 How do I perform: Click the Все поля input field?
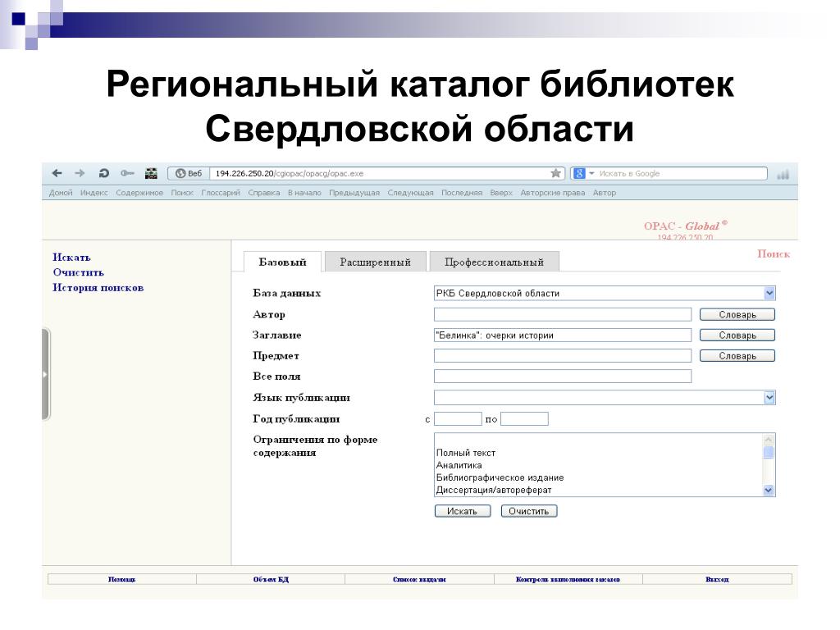tap(563, 376)
